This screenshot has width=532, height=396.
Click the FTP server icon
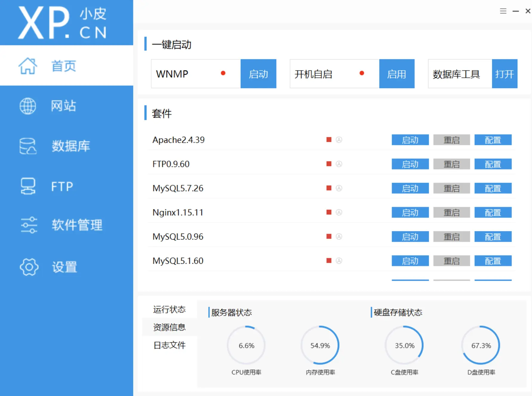[x=28, y=186]
